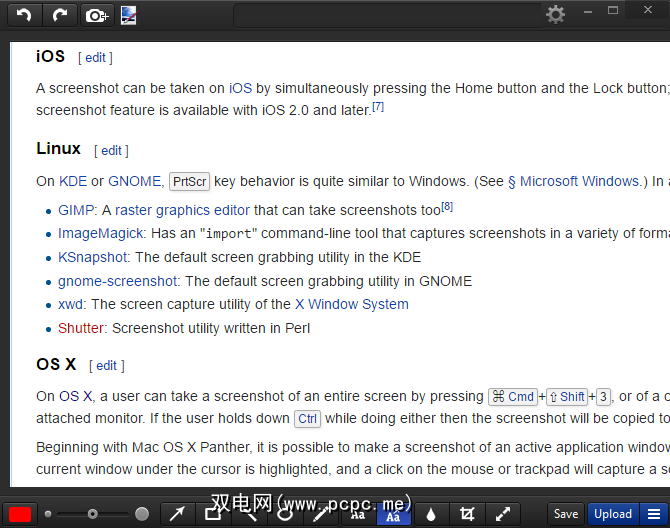
Task: Open the gnome-screenshot link
Action: [x=118, y=281]
